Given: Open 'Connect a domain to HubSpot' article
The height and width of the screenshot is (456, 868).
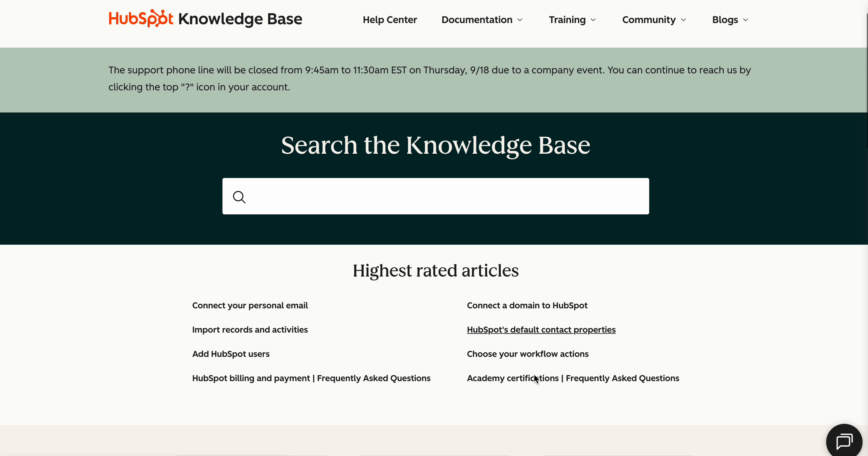Looking at the screenshot, I should [x=527, y=305].
